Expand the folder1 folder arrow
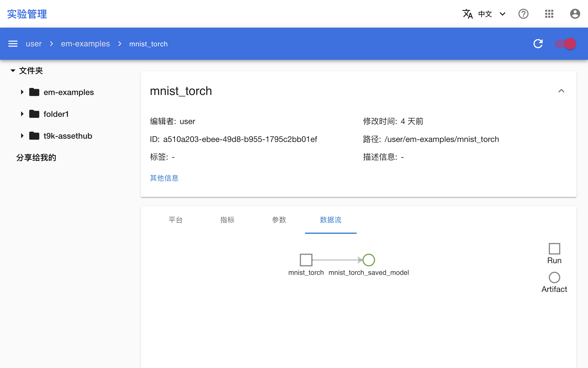Viewport: 588px width, 368px height. pyautogui.click(x=22, y=114)
